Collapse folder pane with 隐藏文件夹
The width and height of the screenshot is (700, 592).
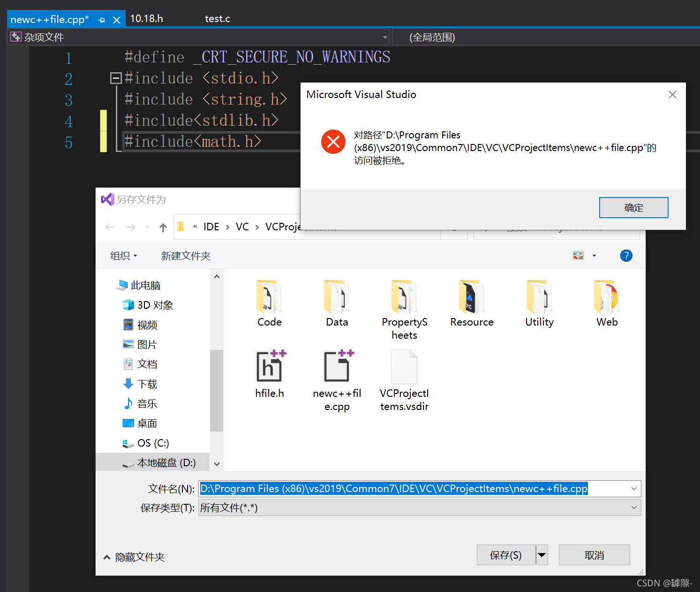point(134,557)
